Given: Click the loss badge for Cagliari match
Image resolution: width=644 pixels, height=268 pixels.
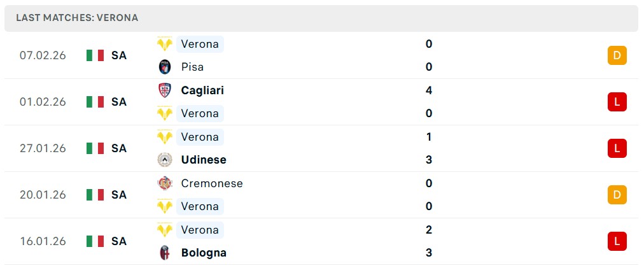Looking at the screenshot, I should 617,102.
